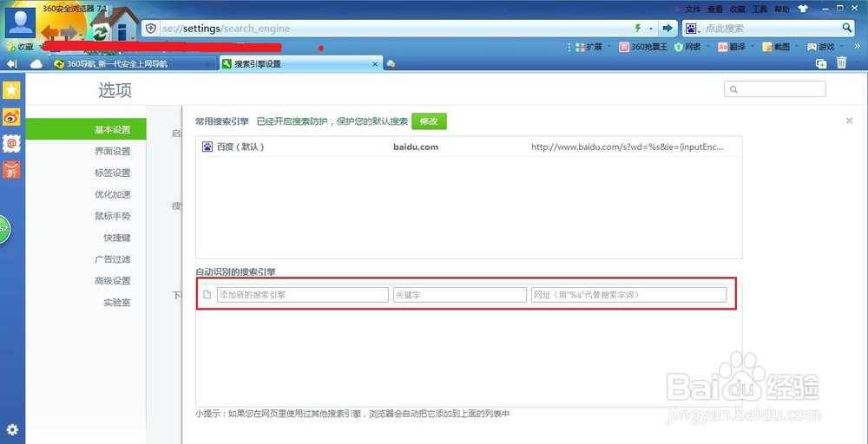This screenshot has height=444, width=868.
Task: Close the 360导航 tab
Action: tap(207, 64)
